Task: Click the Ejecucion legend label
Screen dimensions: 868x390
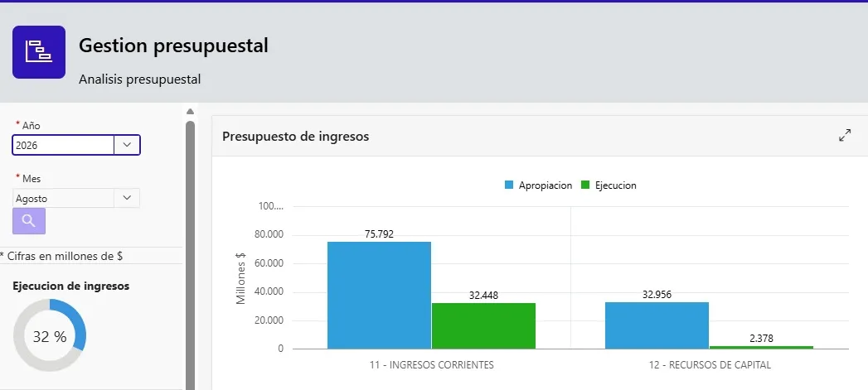Action: [616, 185]
